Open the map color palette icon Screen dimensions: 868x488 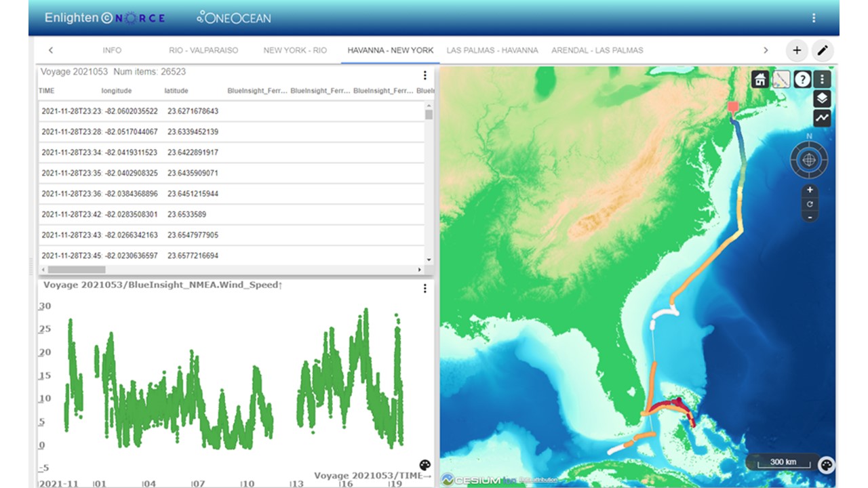click(826, 465)
